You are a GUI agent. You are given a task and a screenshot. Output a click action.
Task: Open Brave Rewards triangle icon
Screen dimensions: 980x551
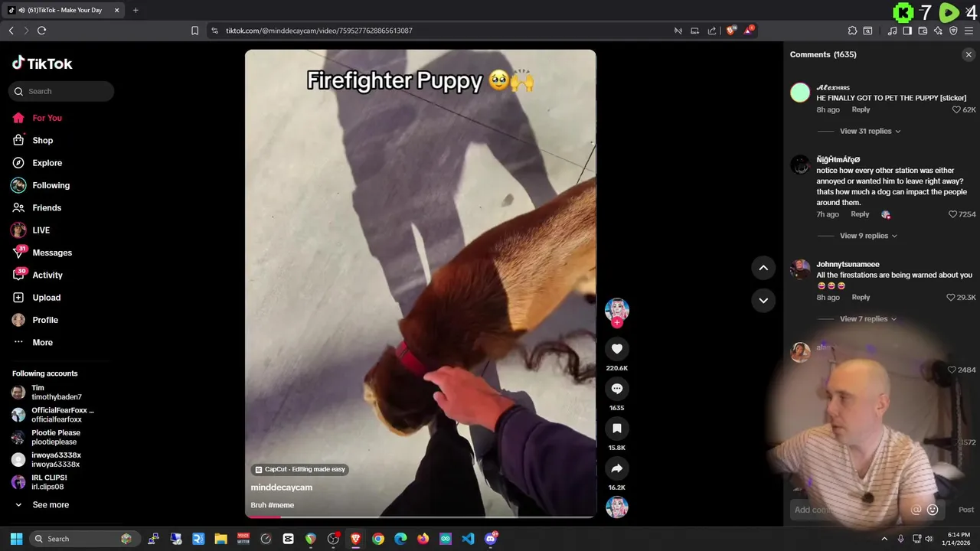[748, 31]
